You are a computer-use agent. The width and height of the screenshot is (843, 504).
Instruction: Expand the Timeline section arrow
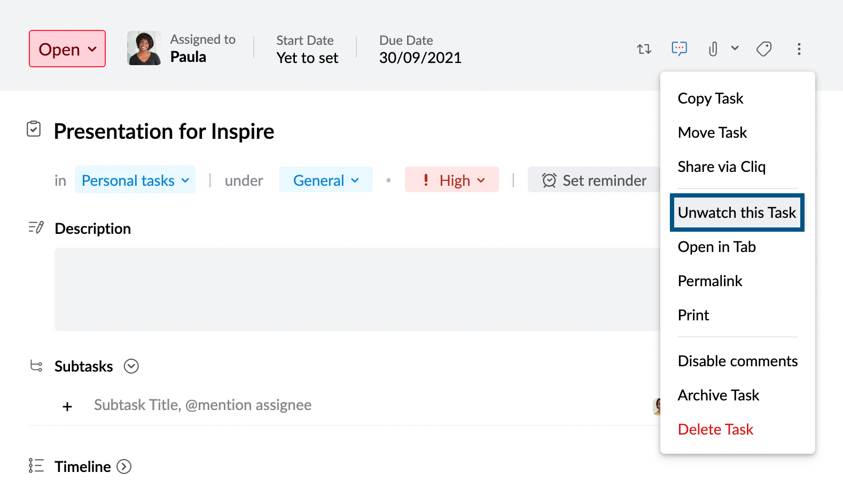124,467
